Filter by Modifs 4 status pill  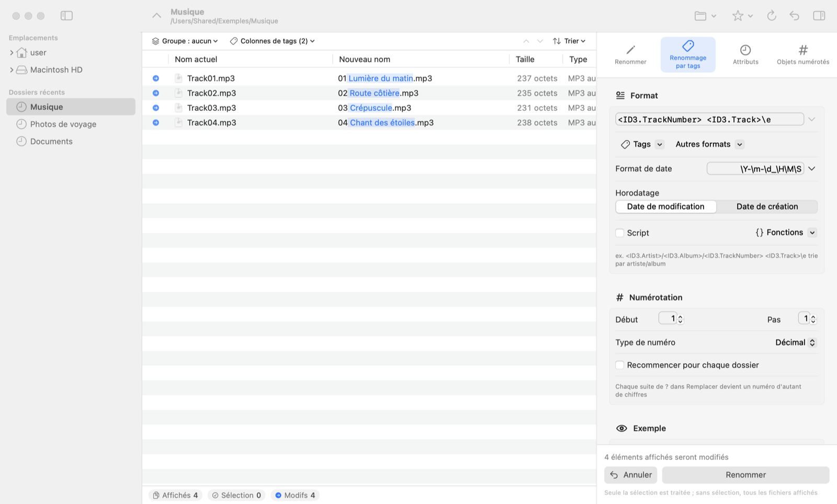[x=295, y=495]
